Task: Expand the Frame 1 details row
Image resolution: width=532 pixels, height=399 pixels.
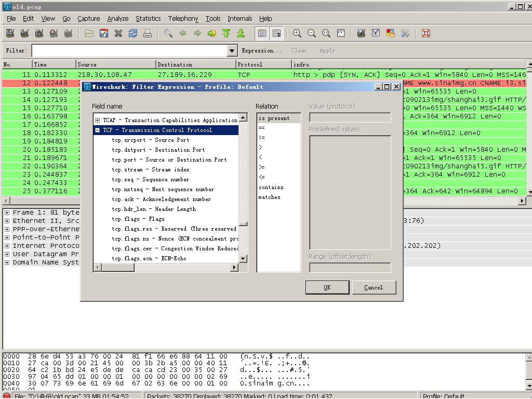Action: [7, 212]
